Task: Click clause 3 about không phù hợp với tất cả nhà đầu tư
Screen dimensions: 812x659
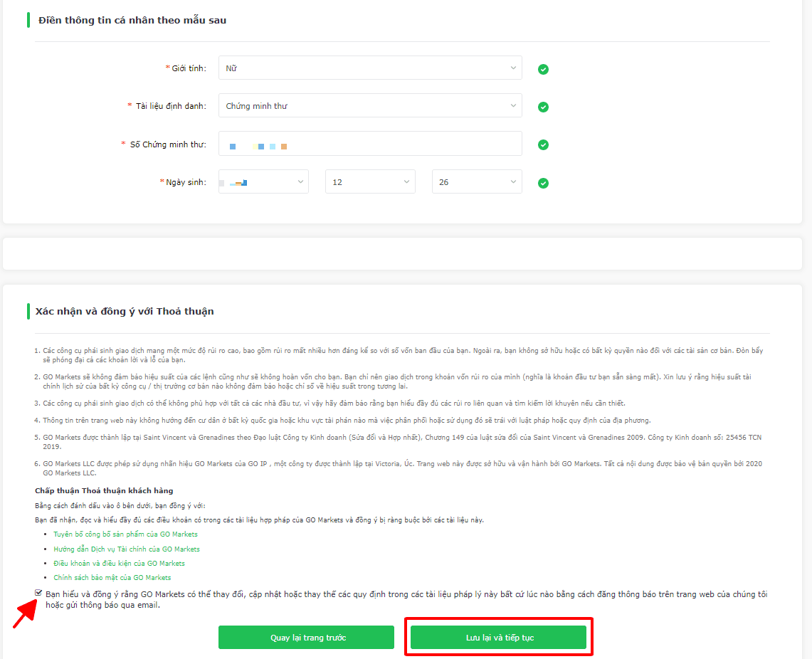Action: tap(334, 404)
